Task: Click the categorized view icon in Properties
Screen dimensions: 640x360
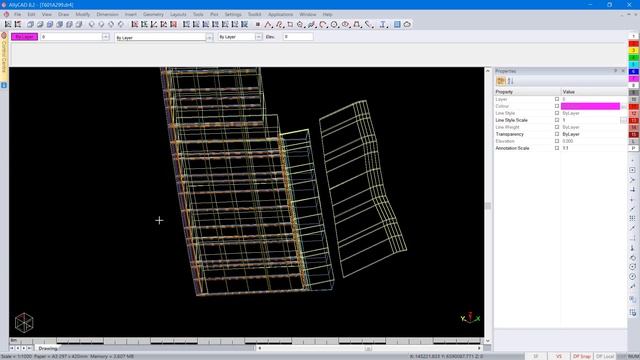Action: point(501,81)
